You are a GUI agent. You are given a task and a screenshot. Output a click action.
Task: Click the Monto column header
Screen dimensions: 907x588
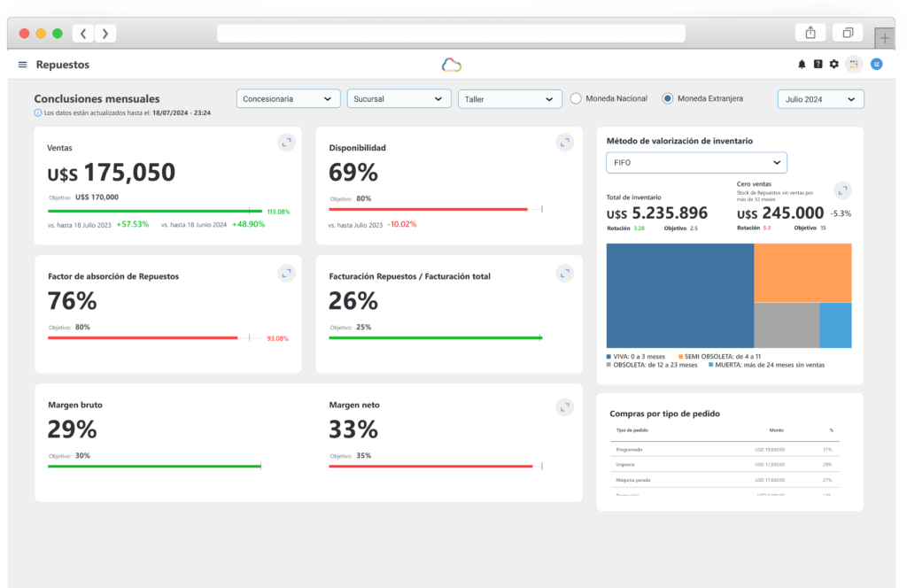tap(776, 430)
